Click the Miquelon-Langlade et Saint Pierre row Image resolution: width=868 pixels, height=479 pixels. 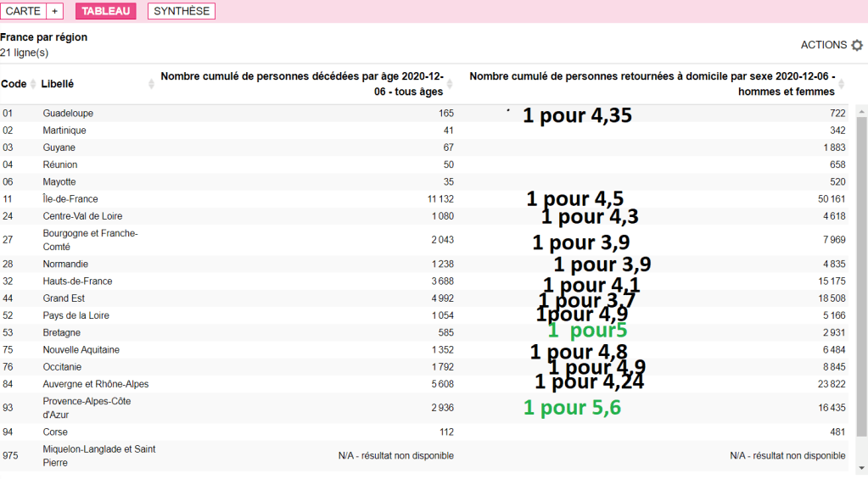pyautogui.click(x=99, y=455)
